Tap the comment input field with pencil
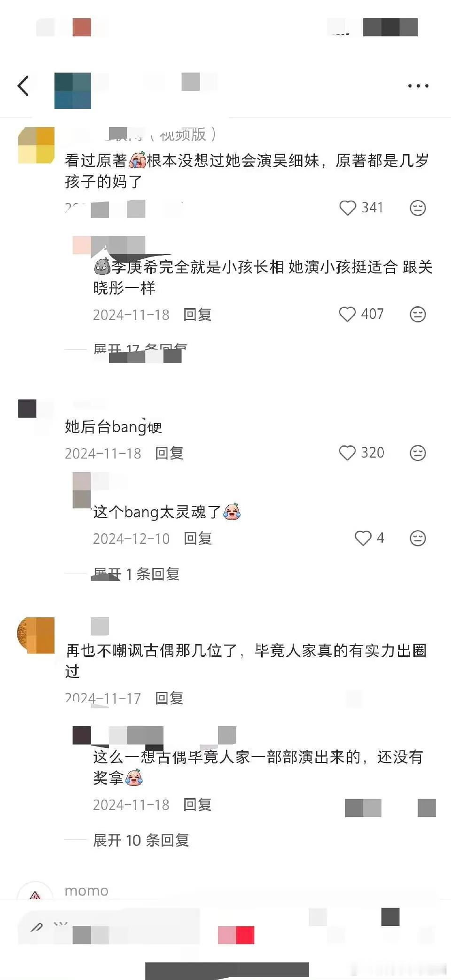 pyautogui.click(x=109, y=927)
